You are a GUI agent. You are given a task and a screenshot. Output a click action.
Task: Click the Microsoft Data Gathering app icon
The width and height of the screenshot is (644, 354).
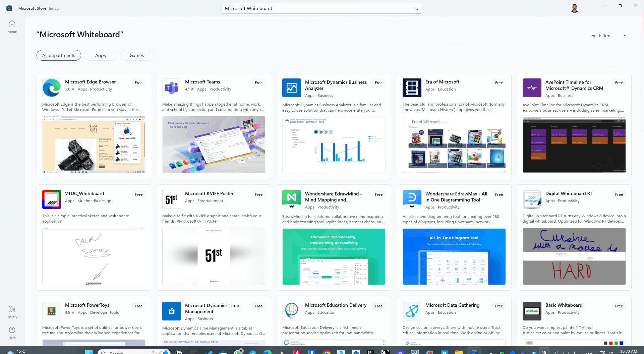[x=412, y=311]
